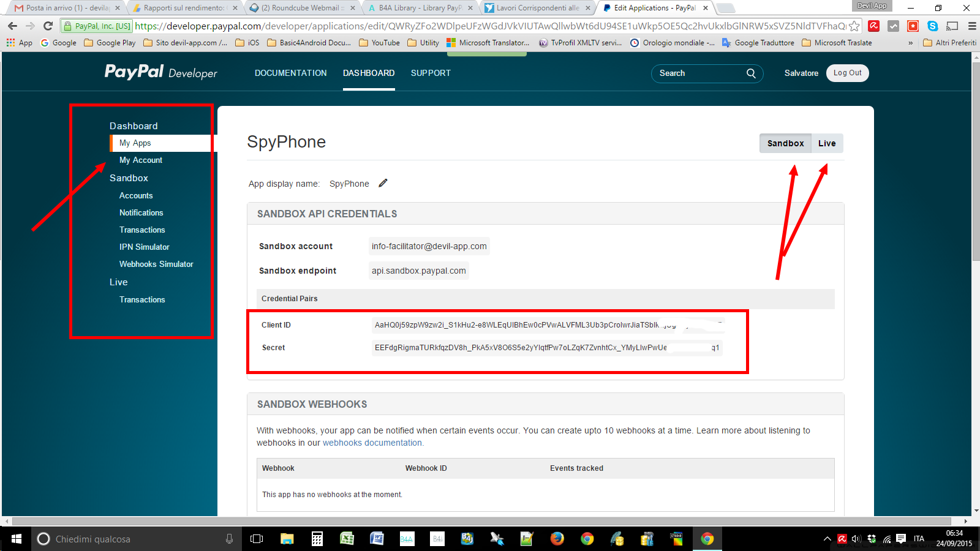Click the gray checkmark extension icon

[x=894, y=26]
